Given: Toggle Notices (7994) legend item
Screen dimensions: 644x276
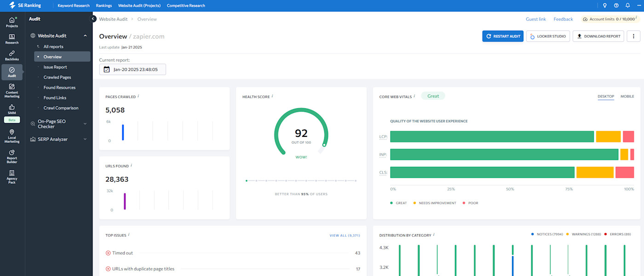Looking at the screenshot, I should coord(547,235).
